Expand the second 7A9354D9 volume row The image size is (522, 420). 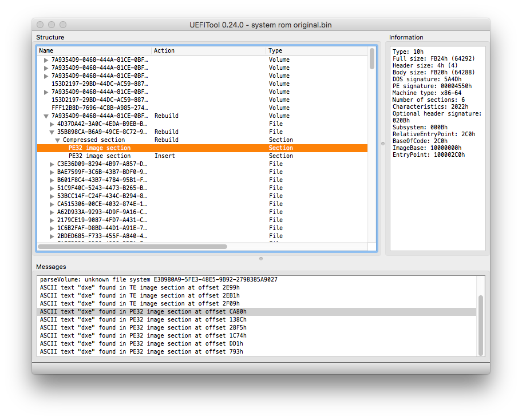tap(46, 68)
